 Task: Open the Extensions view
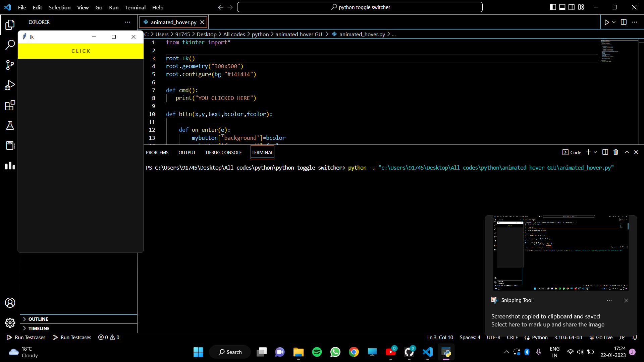pyautogui.click(x=10, y=105)
